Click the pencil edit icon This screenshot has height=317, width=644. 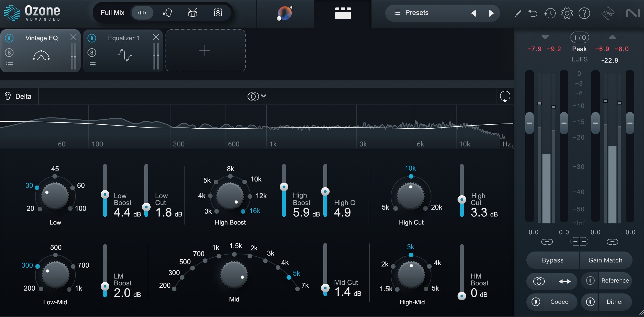point(517,13)
